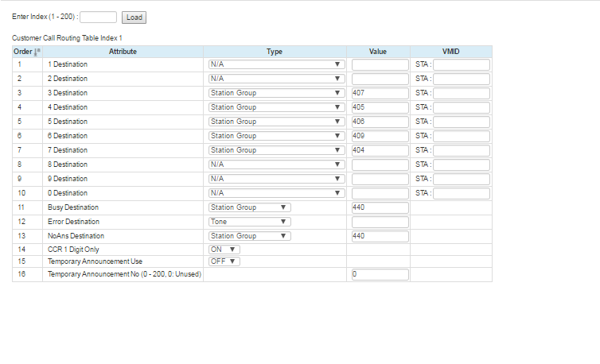The width and height of the screenshot is (600, 364).
Task: Open the 1 Destination Type dropdown
Action: (x=275, y=64)
